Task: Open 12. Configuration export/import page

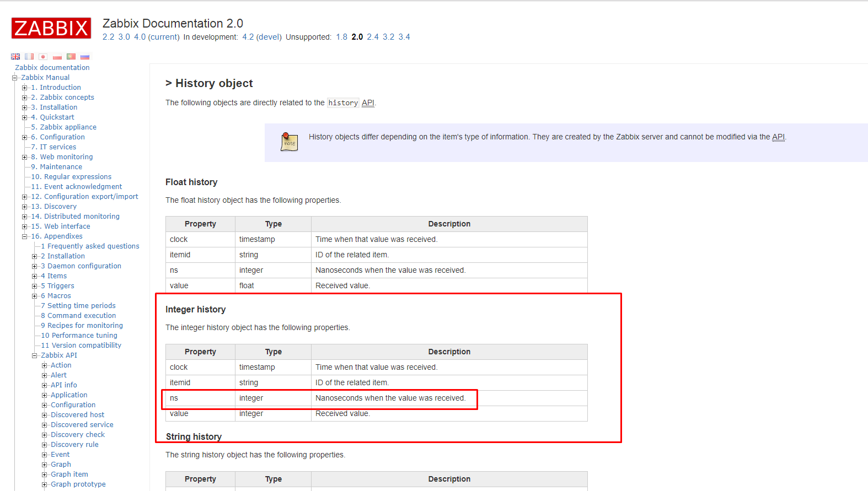Action: click(84, 197)
